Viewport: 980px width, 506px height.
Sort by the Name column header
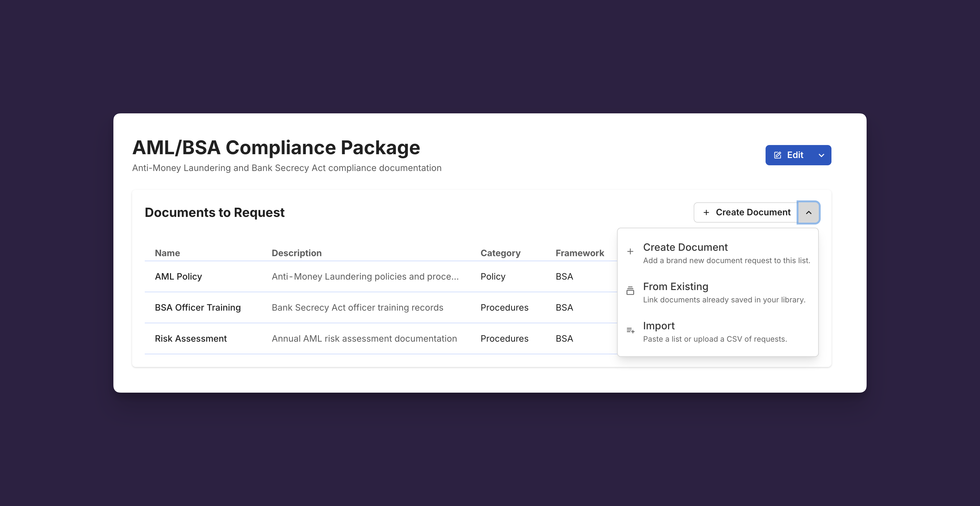167,253
